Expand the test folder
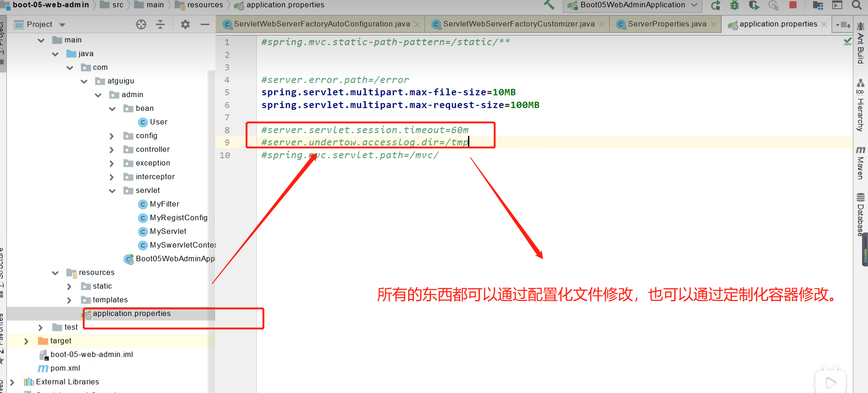The image size is (868, 393). click(41, 327)
